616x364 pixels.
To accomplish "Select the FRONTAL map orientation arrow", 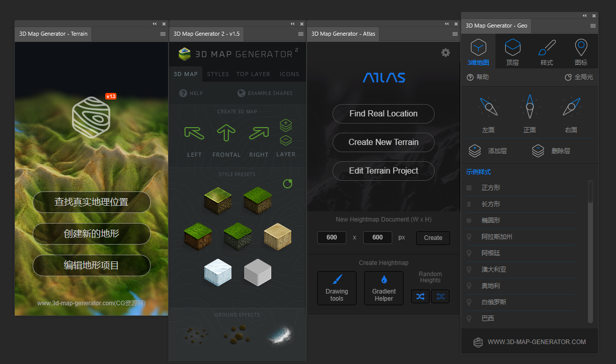I will (x=226, y=133).
